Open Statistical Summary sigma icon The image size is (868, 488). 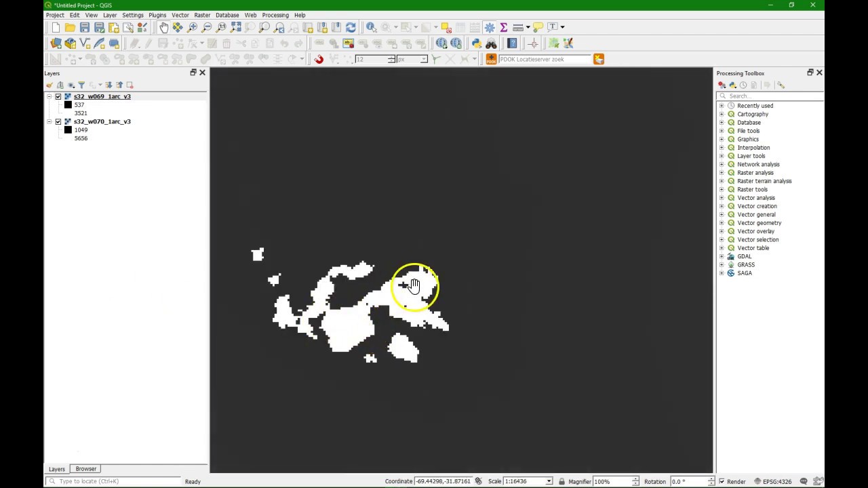(x=504, y=27)
